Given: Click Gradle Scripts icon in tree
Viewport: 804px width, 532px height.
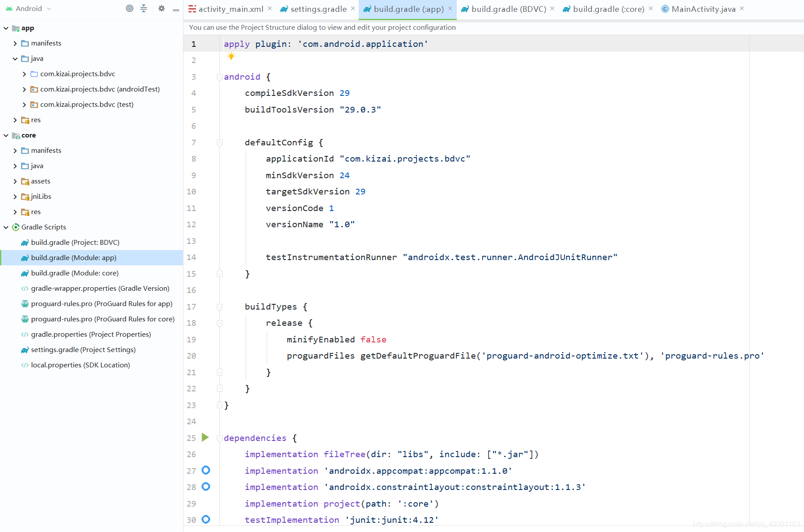Looking at the screenshot, I should (x=16, y=227).
